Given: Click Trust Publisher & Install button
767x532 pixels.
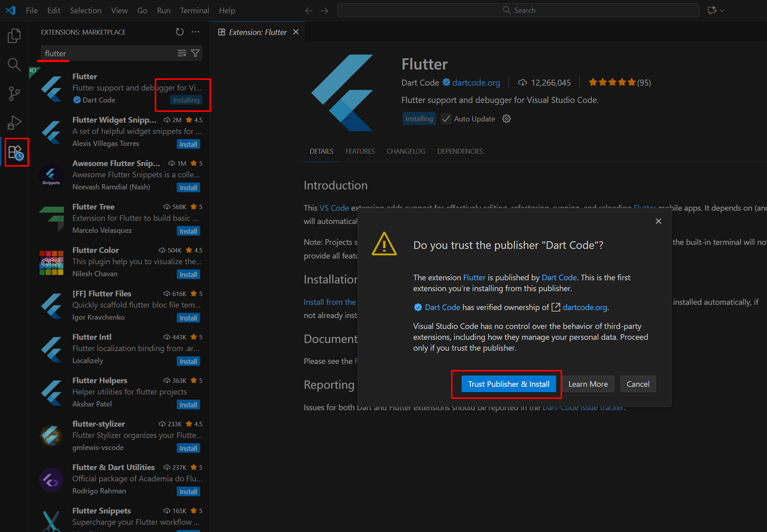Looking at the screenshot, I should pyautogui.click(x=508, y=384).
